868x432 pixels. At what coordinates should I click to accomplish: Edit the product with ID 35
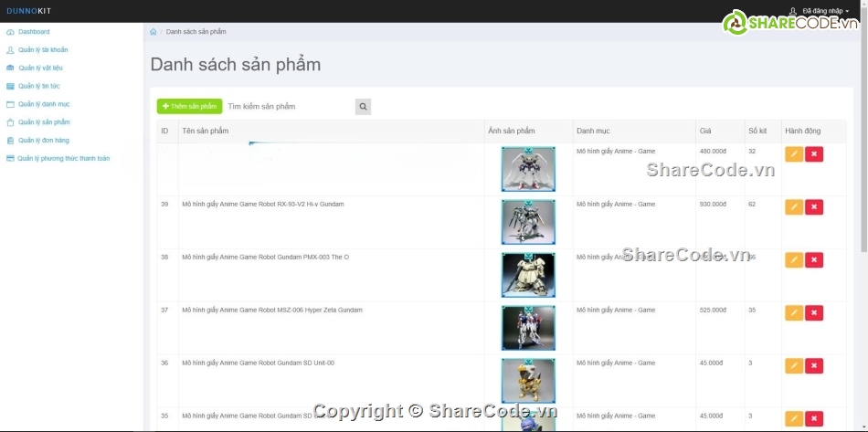click(x=794, y=418)
